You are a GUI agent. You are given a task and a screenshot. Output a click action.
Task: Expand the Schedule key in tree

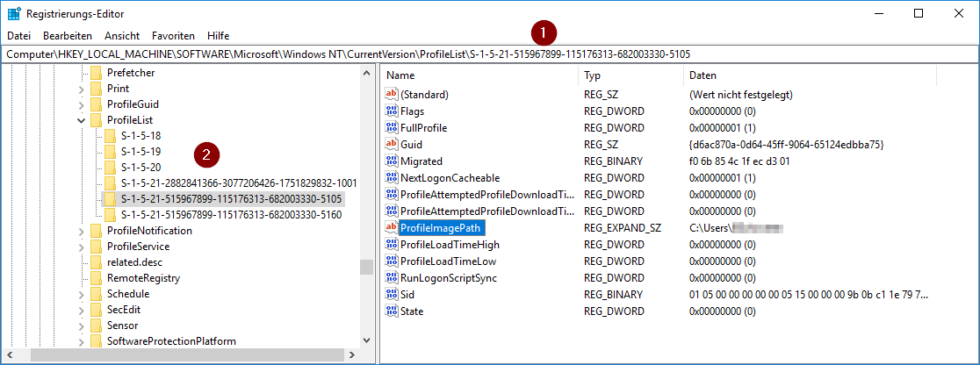pos(82,294)
